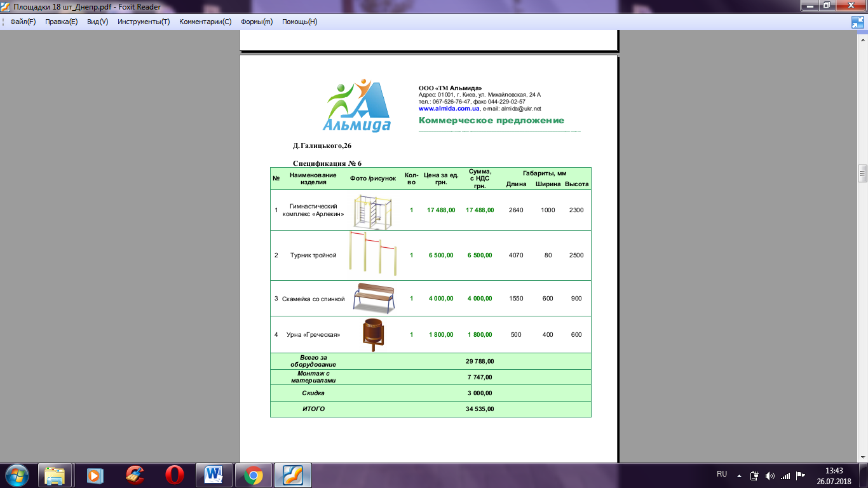Show hidden tray icons arrow
Viewport: 868px width, 488px height.
pos(739,475)
